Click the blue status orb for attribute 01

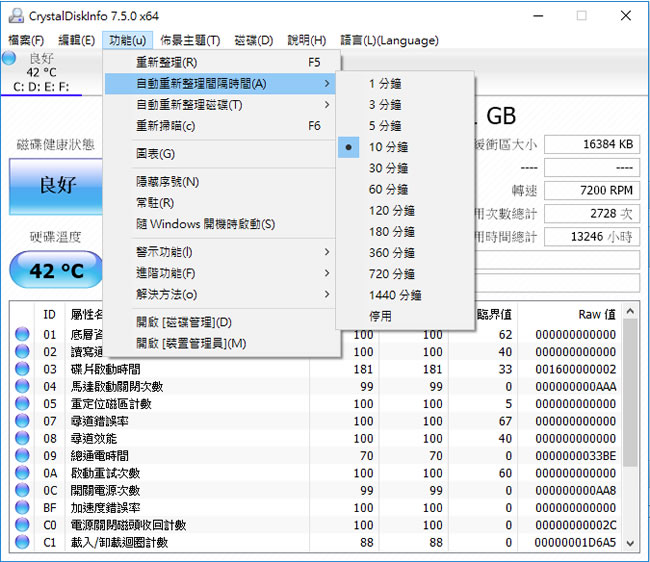point(22,335)
